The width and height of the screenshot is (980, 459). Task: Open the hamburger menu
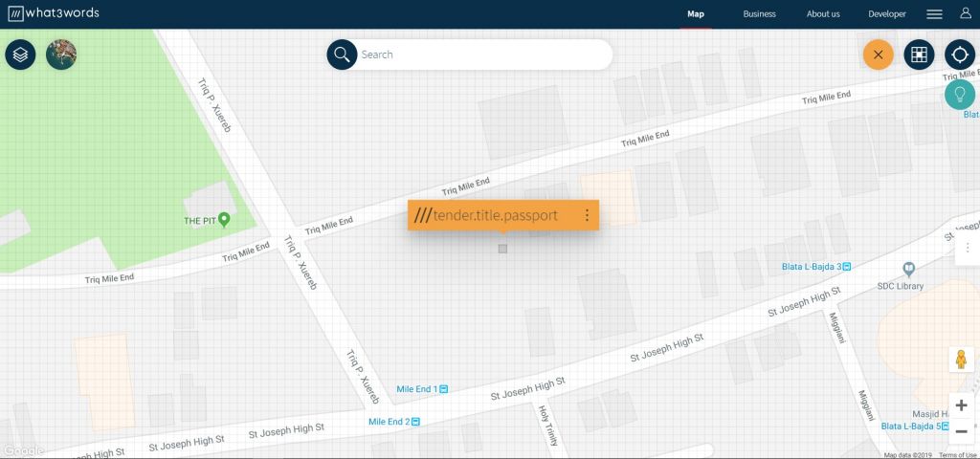click(x=934, y=13)
